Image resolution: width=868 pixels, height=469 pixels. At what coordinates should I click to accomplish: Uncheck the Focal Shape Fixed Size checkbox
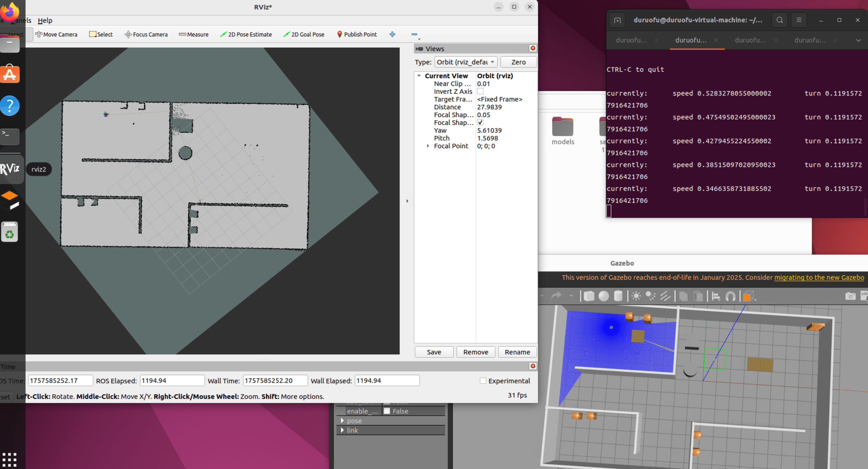480,123
